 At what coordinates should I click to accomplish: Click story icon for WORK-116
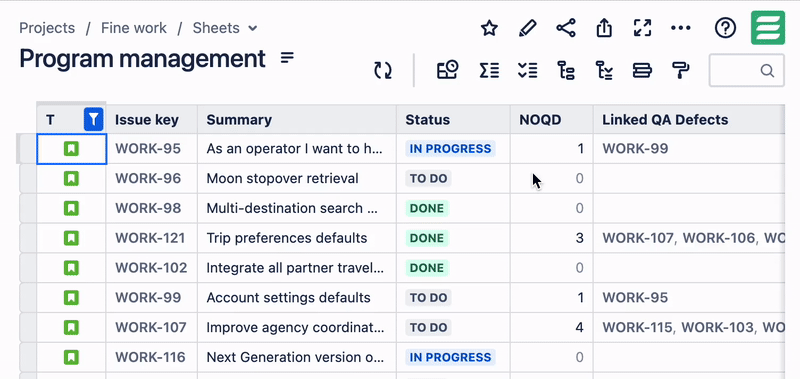(71, 357)
